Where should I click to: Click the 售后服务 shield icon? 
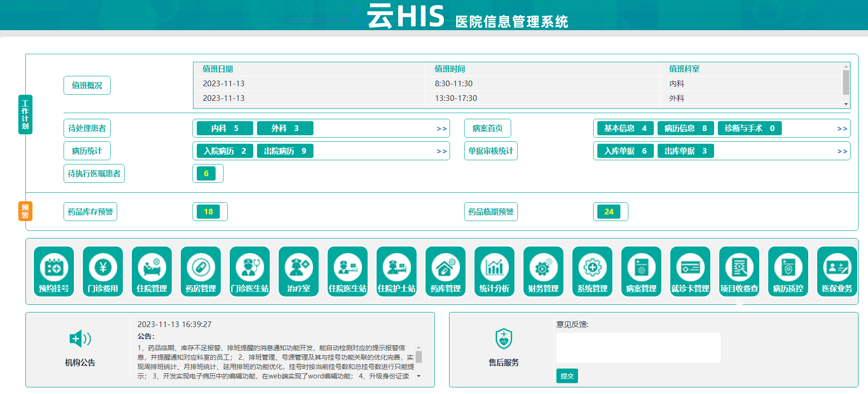(504, 338)
